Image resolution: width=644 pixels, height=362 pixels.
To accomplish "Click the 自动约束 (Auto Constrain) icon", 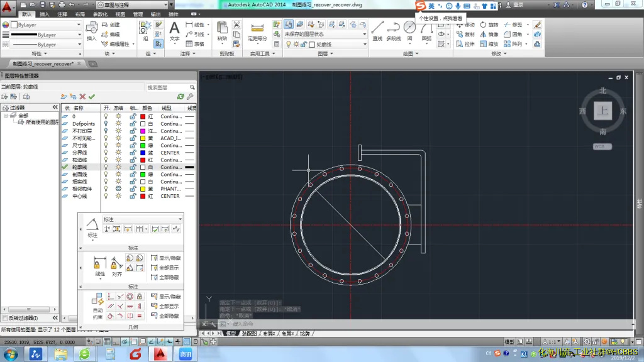I will (x=97, y=306).
